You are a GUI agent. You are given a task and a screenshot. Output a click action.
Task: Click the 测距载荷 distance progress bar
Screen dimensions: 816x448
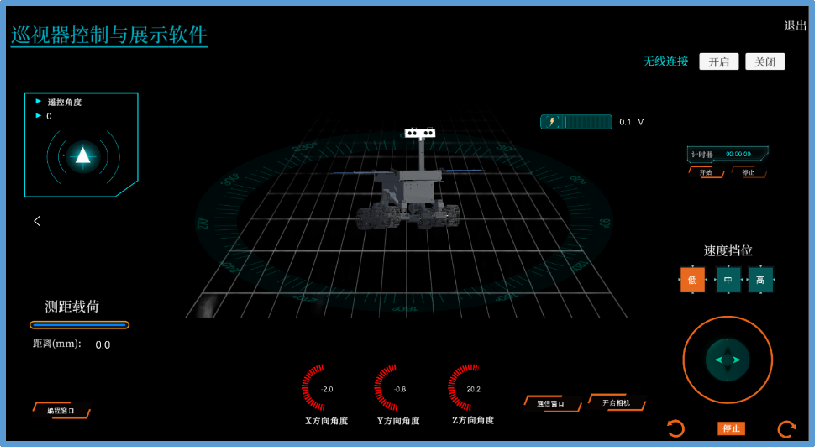click(x=79, y=325)
